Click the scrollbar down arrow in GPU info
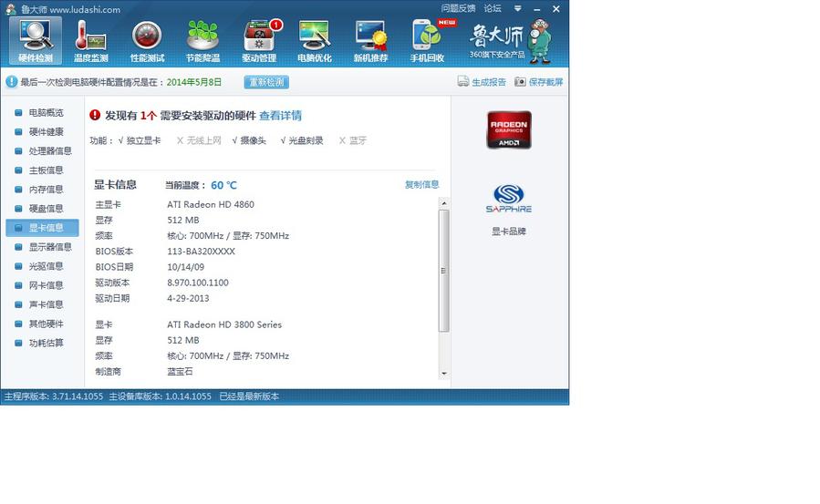The width and height of the screenshot is (820, 504). tap(444, 374)
